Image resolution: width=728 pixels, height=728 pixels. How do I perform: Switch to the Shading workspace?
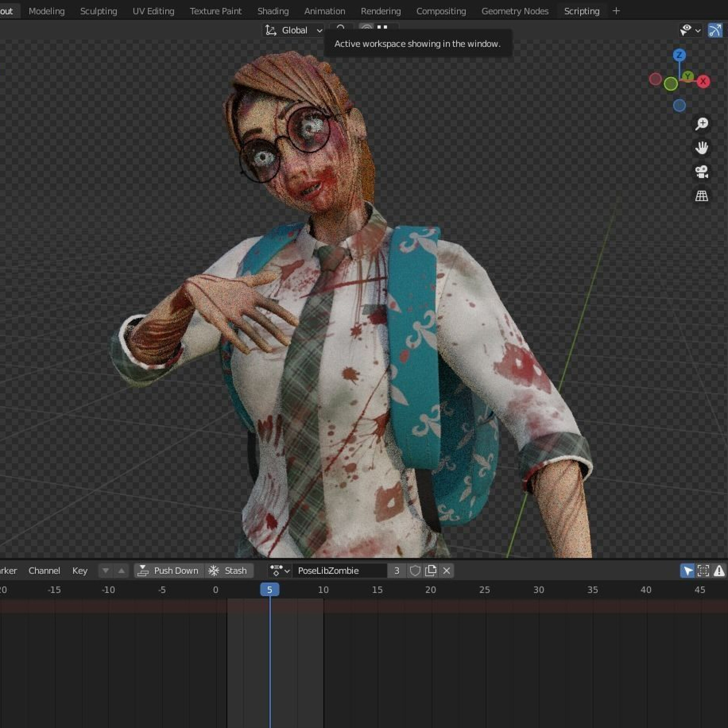click(273, 11)
